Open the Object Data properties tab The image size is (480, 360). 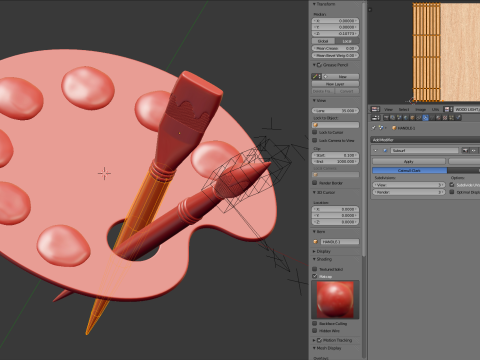432,118
